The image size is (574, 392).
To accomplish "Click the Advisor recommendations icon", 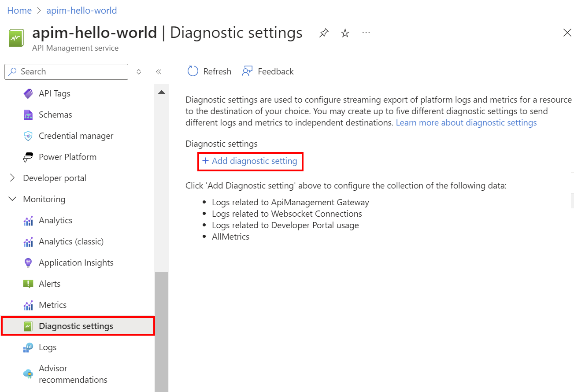I will pyautogui.click(x=28, y=374).
